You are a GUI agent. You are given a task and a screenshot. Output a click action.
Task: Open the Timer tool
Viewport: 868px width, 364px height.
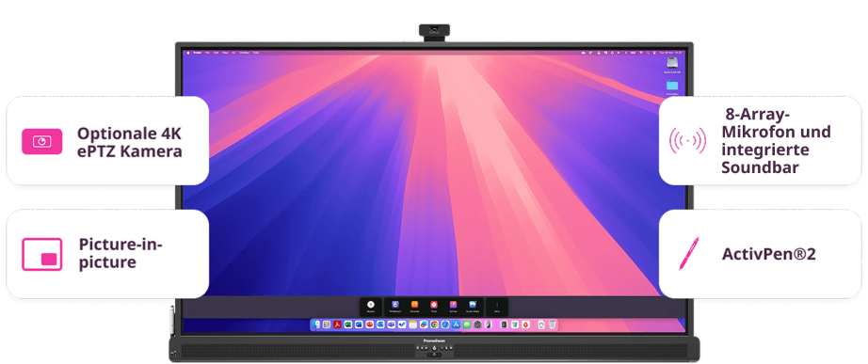click(x=433, y=307)
